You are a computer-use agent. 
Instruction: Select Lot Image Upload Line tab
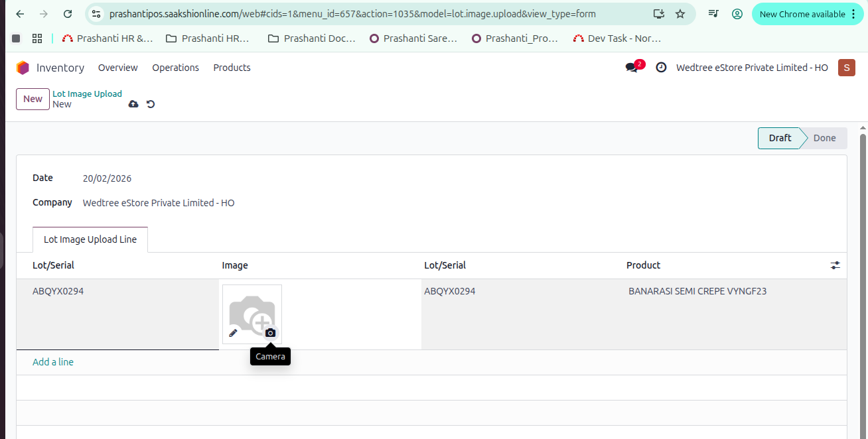coord(90,239)
